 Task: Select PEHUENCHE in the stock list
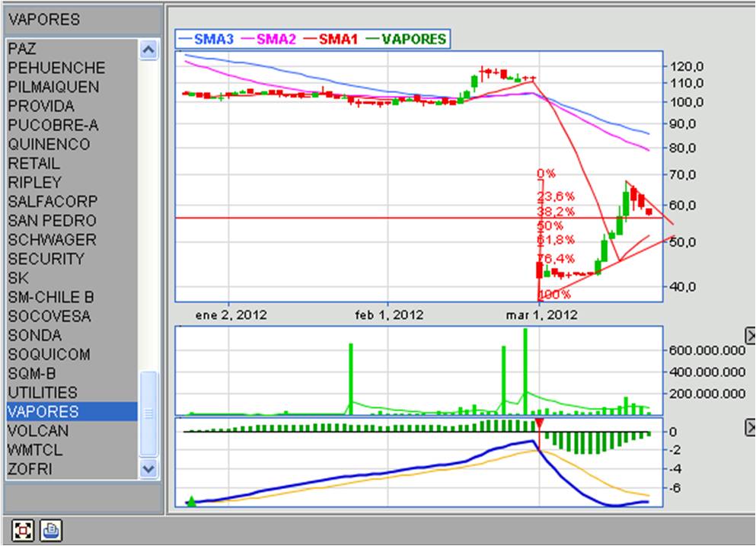pyautogui.click(x=72, y=68)
